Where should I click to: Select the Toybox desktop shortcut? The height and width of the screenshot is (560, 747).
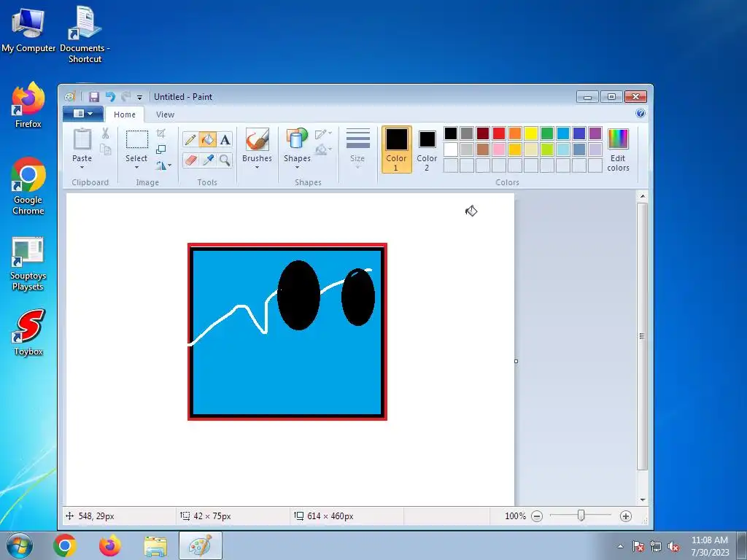28,332
